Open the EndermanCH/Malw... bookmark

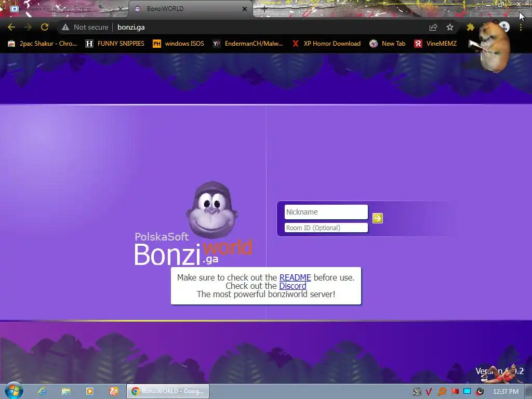tap(248, 44)
